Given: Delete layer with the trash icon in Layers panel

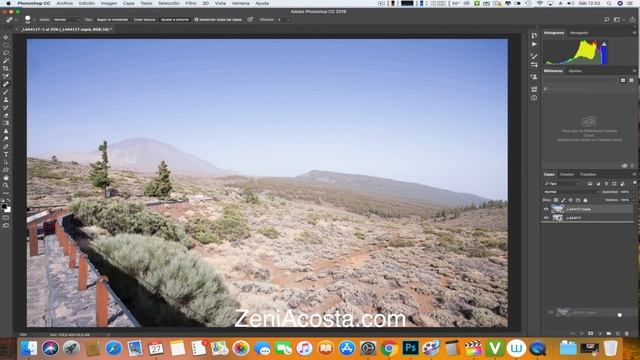Looking at the screenshot, I should [627, 334].
